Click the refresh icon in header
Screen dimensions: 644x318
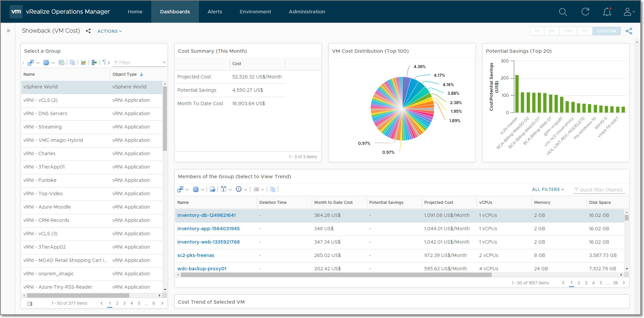tap(585, 12)
